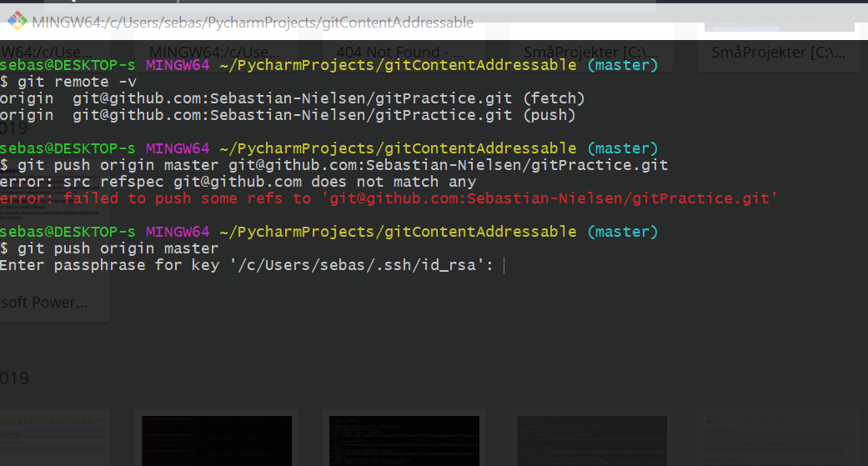Image resolution: width=868 pixels, height=466 pixels.
Task: Open the dark terminal thumbnail in bottom center
Action: [404, 440]
